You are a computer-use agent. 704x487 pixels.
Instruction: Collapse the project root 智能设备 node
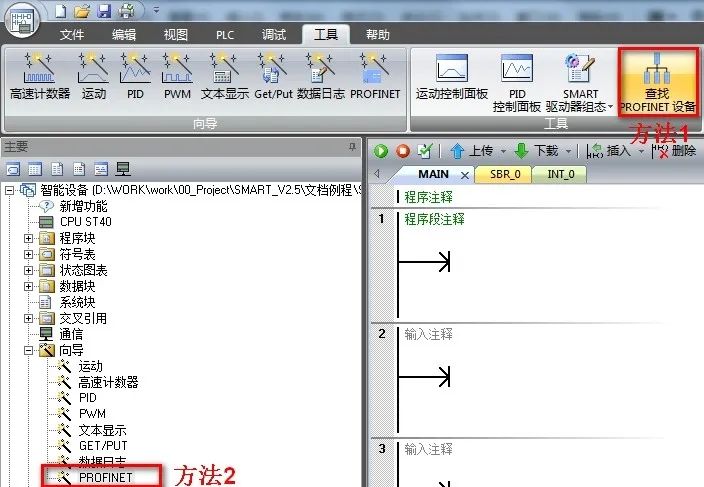pos(9,190)
